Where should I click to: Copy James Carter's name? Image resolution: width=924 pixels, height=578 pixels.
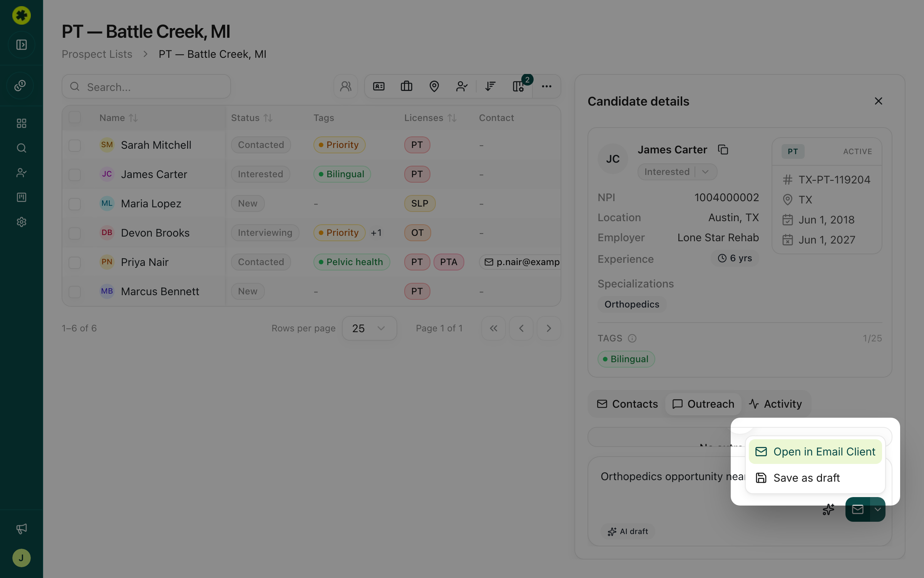pos(723,150)
